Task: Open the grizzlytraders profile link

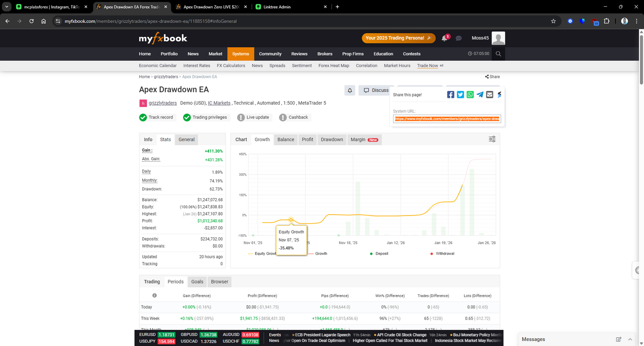Action: coord(162,103)
